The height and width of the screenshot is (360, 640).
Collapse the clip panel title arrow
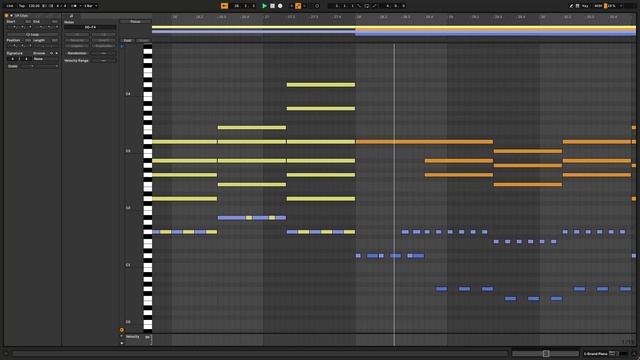click(x=11, y=16)
